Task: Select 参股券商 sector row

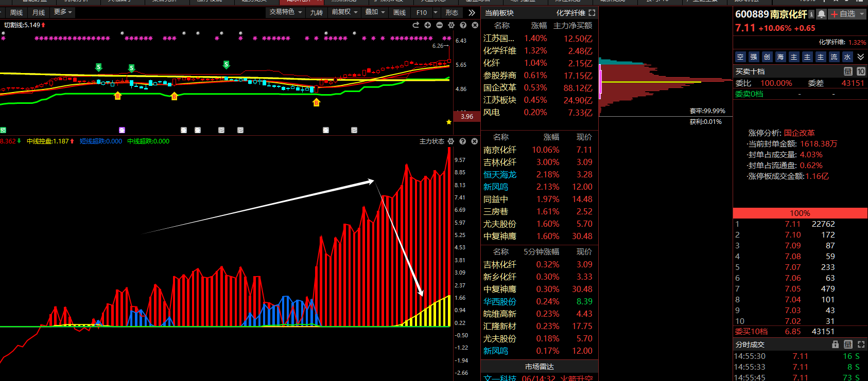Action: coord(539,76)
